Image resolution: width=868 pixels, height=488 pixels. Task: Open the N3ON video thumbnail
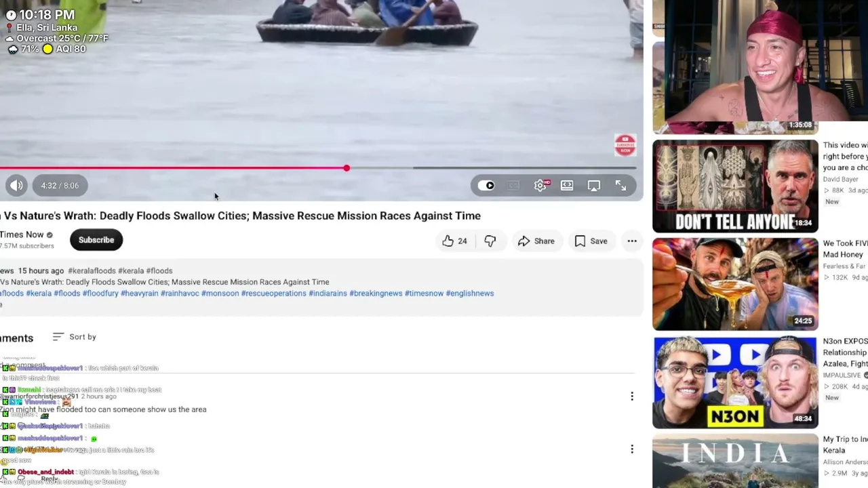(735, 382)
